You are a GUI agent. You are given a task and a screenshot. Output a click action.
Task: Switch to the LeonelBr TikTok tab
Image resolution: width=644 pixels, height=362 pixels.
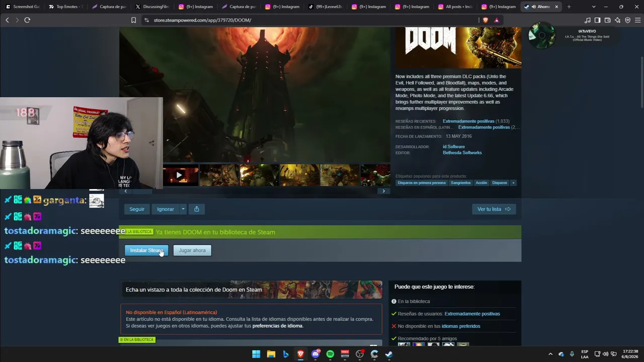pos(325,7)
